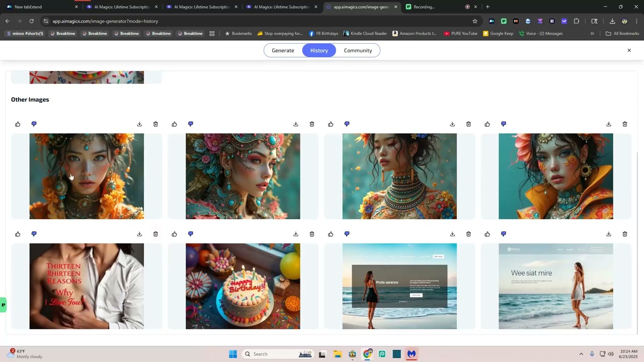Viewport: 644px width, 362px height.
Task: Dislike the Happy Birthday cake image
Action: click(191, 234)
